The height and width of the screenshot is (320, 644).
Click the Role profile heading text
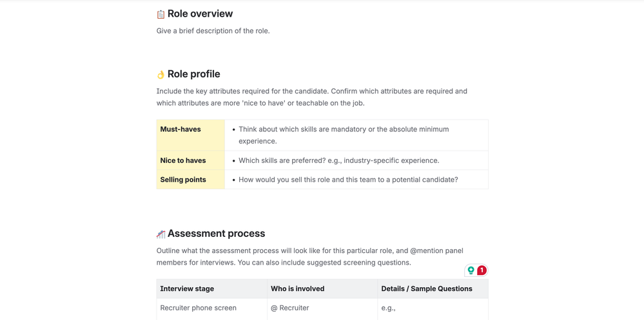193,74
